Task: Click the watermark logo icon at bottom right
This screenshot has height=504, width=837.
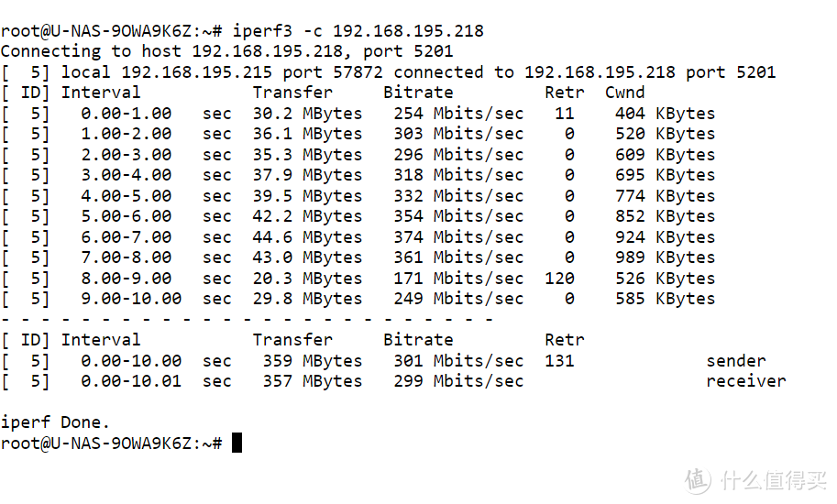Action: 698,479
